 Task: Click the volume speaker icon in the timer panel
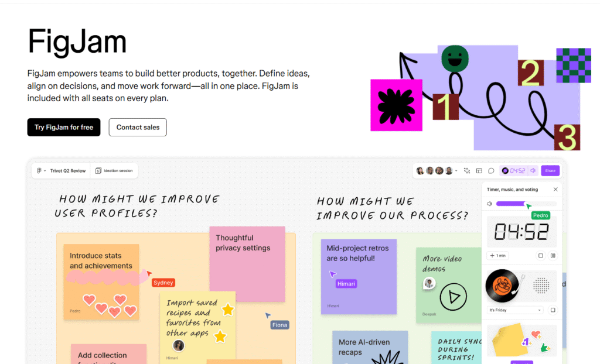490,204
